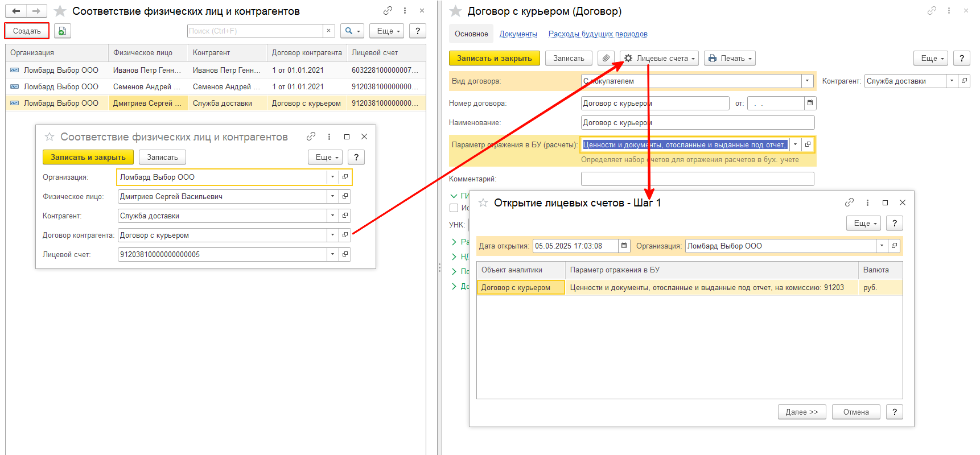980x455 pixels.
Task: Star the inner Соответствие dialog as favorite
Action: click(50, 136)
